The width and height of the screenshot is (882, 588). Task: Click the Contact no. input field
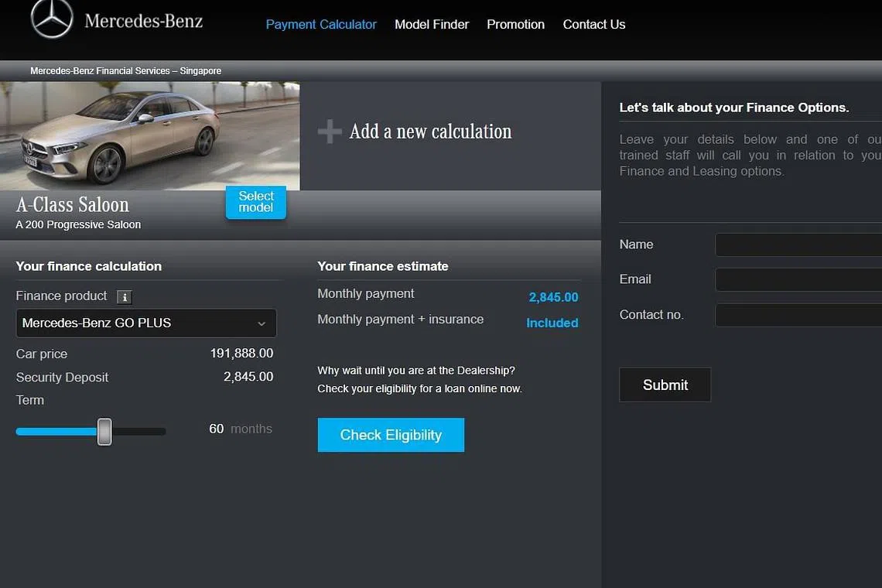click(x=798, y=316)
